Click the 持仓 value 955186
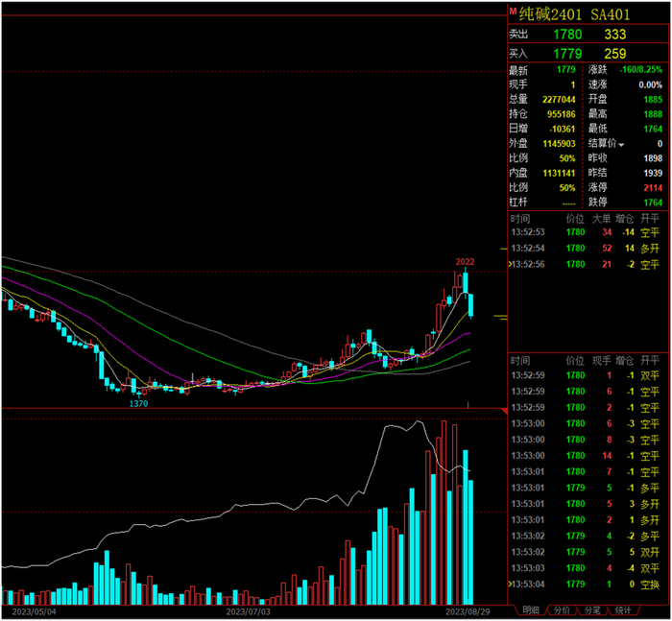 pyautogui.click(x=561, y=114)
